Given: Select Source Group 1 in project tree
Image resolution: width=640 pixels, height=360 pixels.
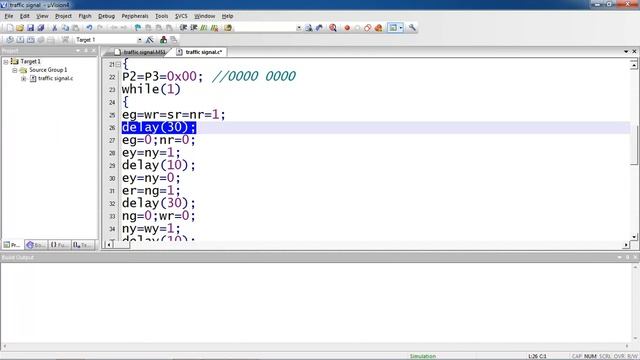Looking at the screenshot, I should pos(48,70).
